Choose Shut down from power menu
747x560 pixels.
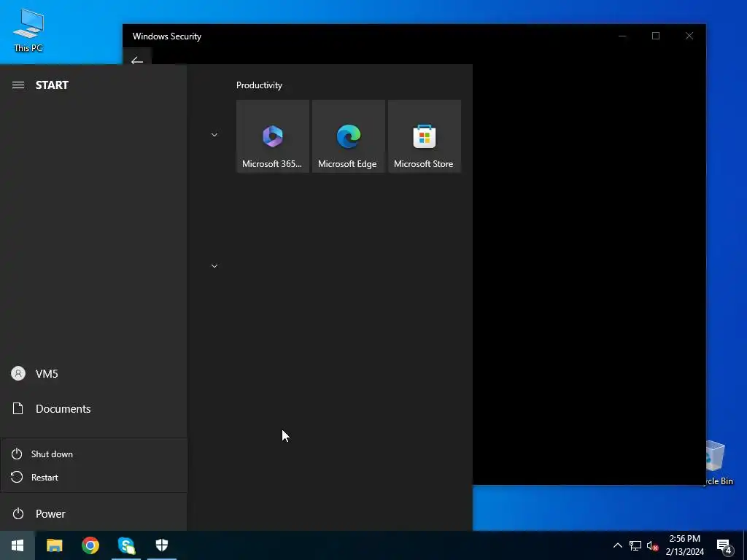pyautogui.click(x=94, y=454)
